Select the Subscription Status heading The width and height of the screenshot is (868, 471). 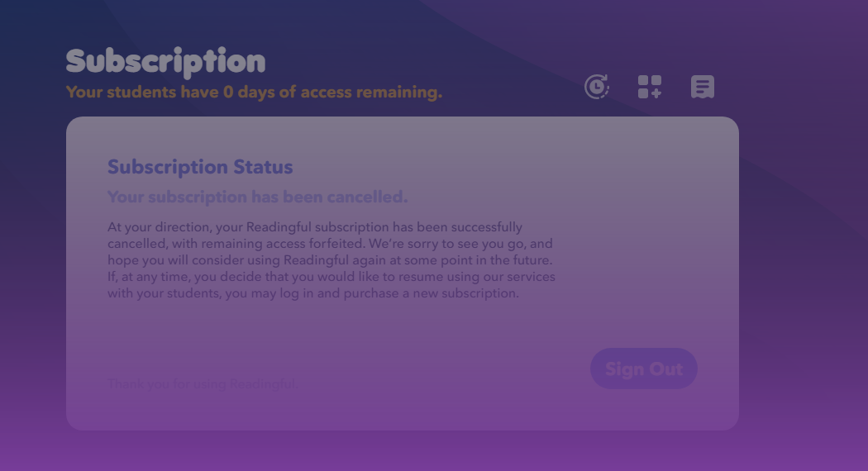(x=200, y=167)
